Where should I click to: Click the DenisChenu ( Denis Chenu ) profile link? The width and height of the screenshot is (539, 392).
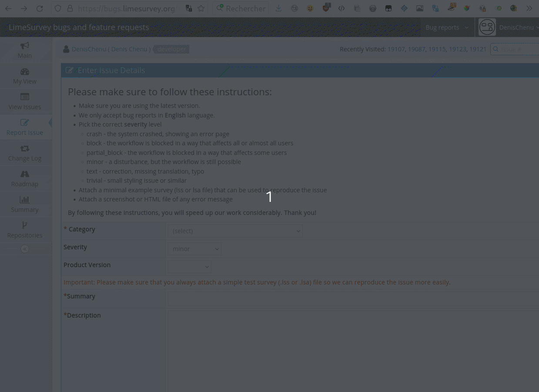click(111, 49)
